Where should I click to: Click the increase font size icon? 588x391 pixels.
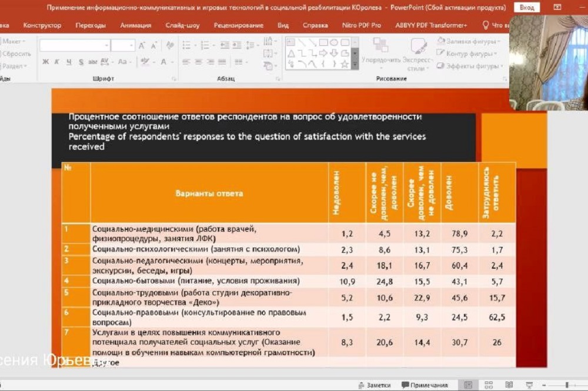click(x=142, y=45)
